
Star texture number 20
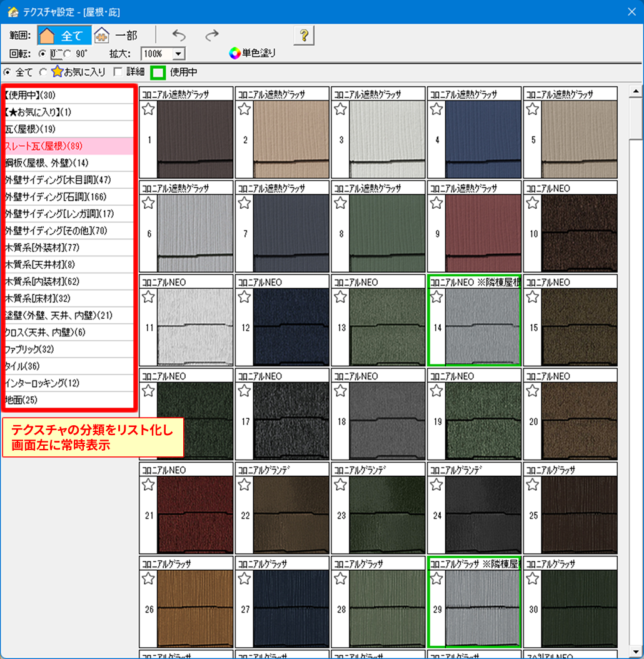point(533,391)
